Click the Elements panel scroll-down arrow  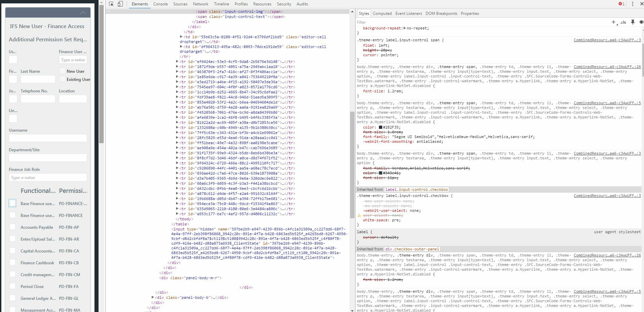[352, 310]
